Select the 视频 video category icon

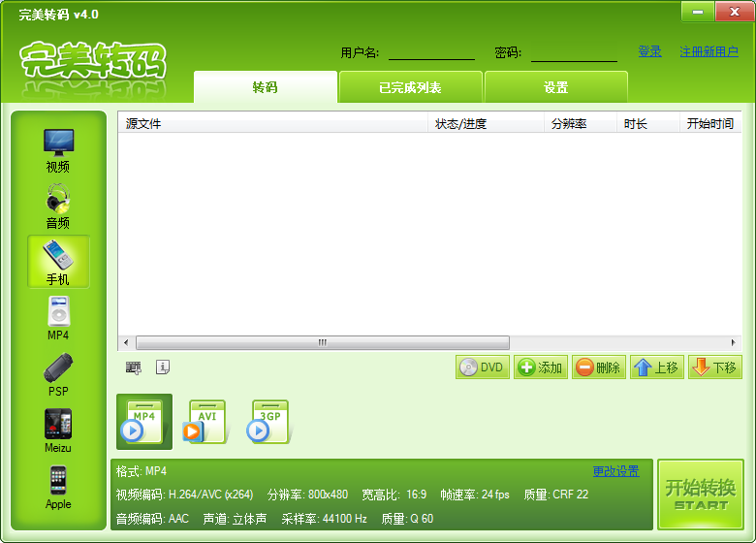click(x=58, y=150)
